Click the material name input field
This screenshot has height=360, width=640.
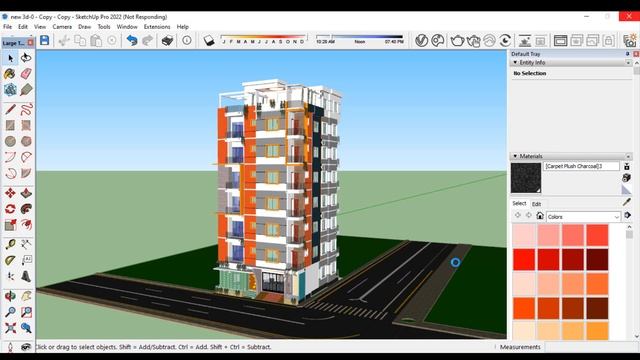coord(581,166)
